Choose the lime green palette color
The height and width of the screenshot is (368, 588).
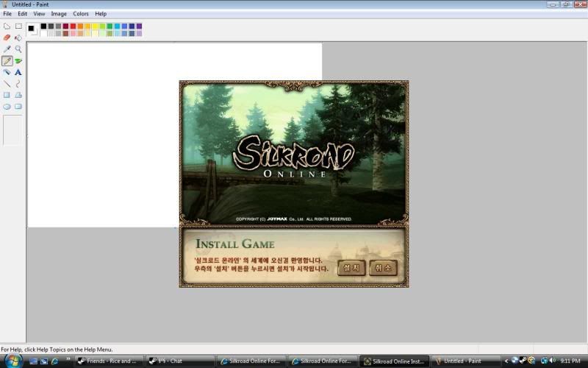[x=102, y=26]
